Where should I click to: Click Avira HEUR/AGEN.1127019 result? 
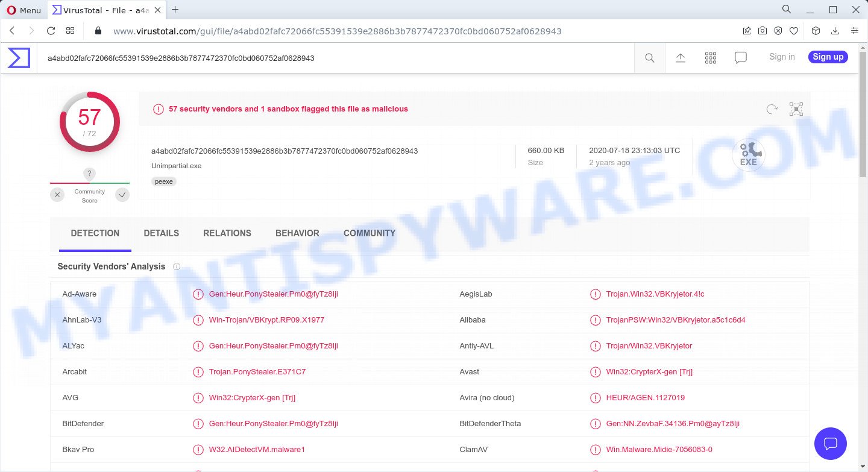[646, 398]
